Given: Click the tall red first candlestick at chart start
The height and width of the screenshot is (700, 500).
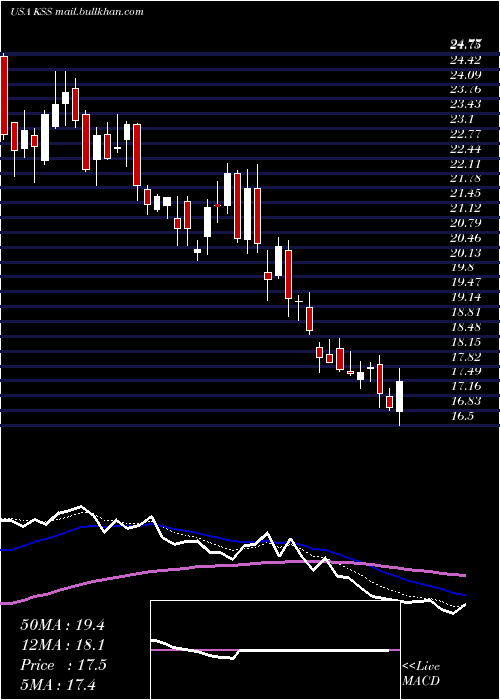Looking at the screenshot, I should point(4,96).
